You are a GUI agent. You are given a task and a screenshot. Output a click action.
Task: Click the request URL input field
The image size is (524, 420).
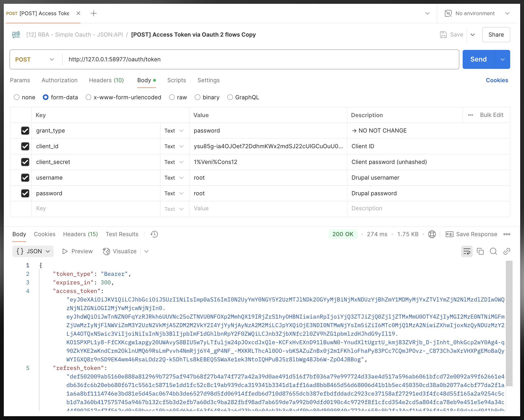coord(260,60)
